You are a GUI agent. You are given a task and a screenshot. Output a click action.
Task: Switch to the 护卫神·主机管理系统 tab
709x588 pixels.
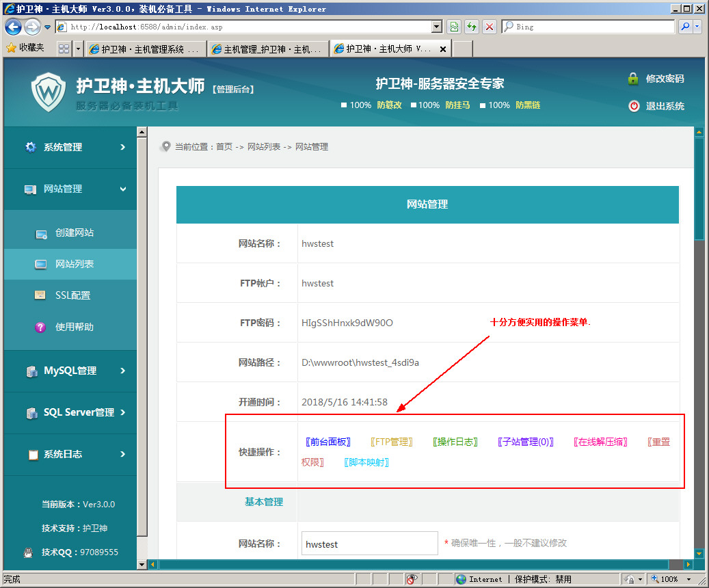pos(145,49)
